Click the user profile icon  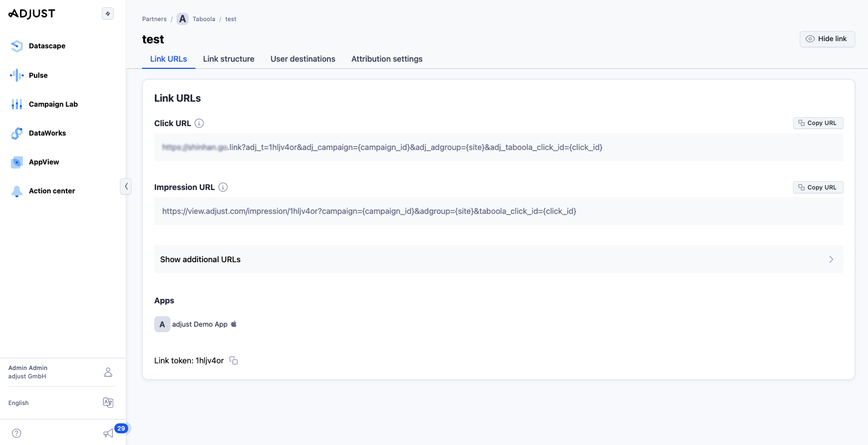click(108, 372)
